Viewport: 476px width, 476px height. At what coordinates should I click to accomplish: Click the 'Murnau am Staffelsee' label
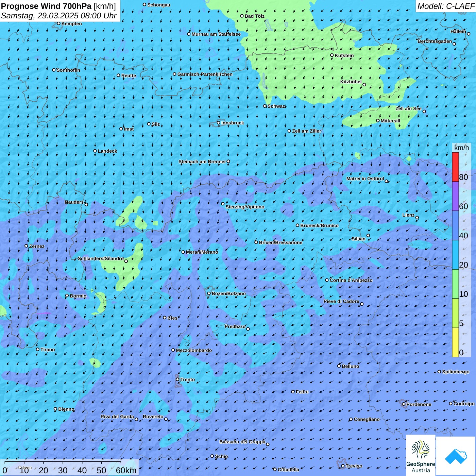tap(216, 34)
